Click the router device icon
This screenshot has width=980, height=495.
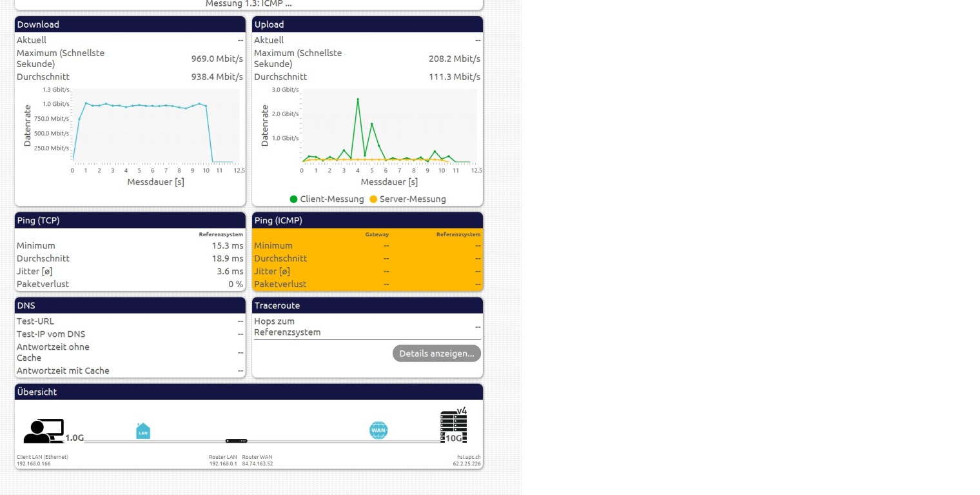(236, 441)
